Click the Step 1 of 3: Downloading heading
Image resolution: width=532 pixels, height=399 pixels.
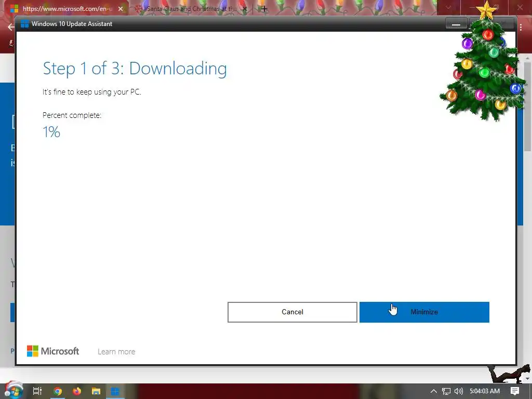(135, 69)
